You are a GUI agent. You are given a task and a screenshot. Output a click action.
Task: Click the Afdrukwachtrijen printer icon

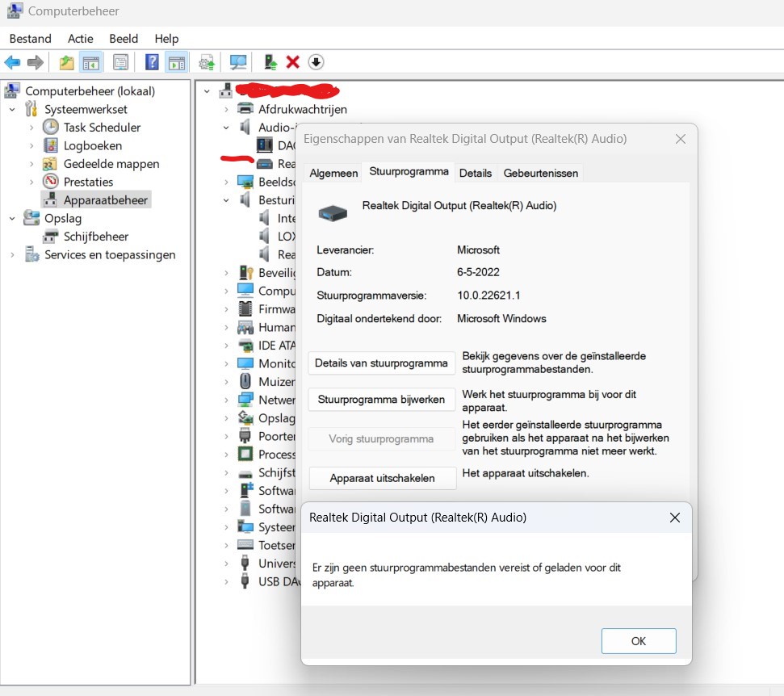(x=245, y=108)
